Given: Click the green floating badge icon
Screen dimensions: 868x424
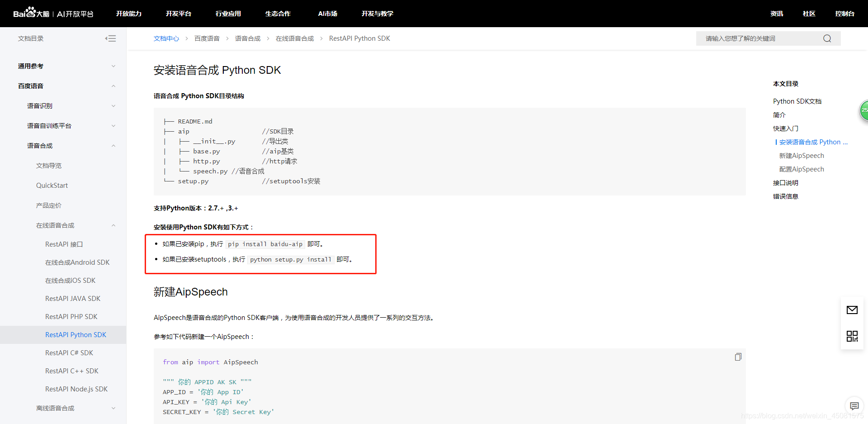Looking at the screenshot, I should click(863, 110).
